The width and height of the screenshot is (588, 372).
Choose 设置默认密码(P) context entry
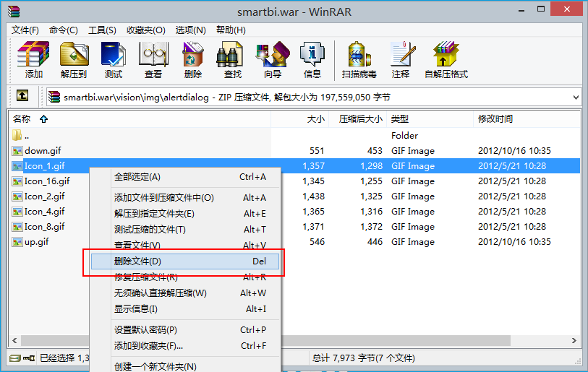(185, 330)
